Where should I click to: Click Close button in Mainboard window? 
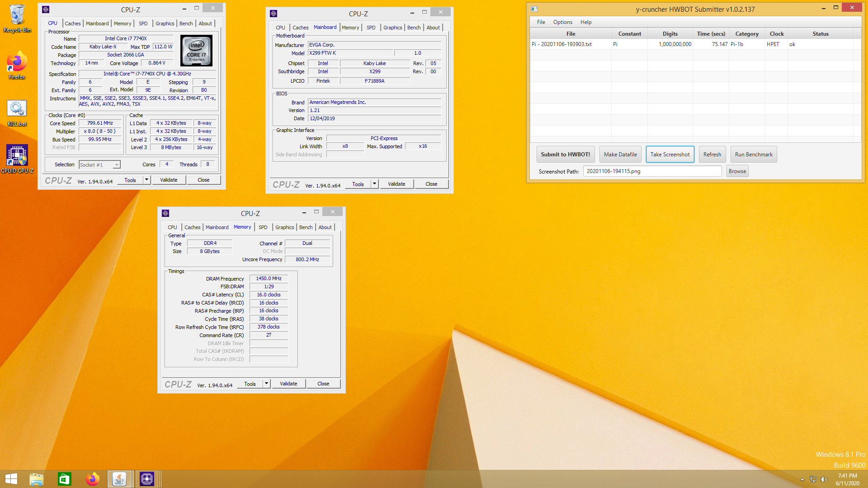[x=431, y=184]
